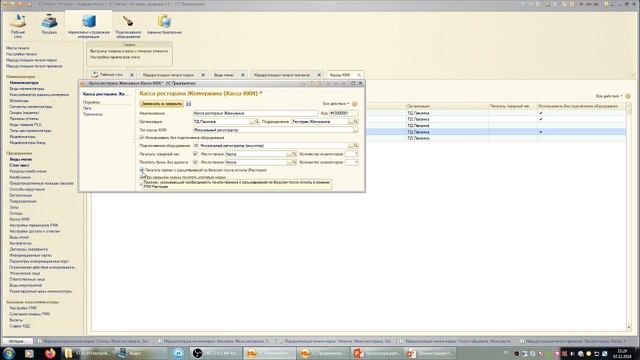
Task: Click ellipsis select button of Организация field
Action: click(251, 122)
